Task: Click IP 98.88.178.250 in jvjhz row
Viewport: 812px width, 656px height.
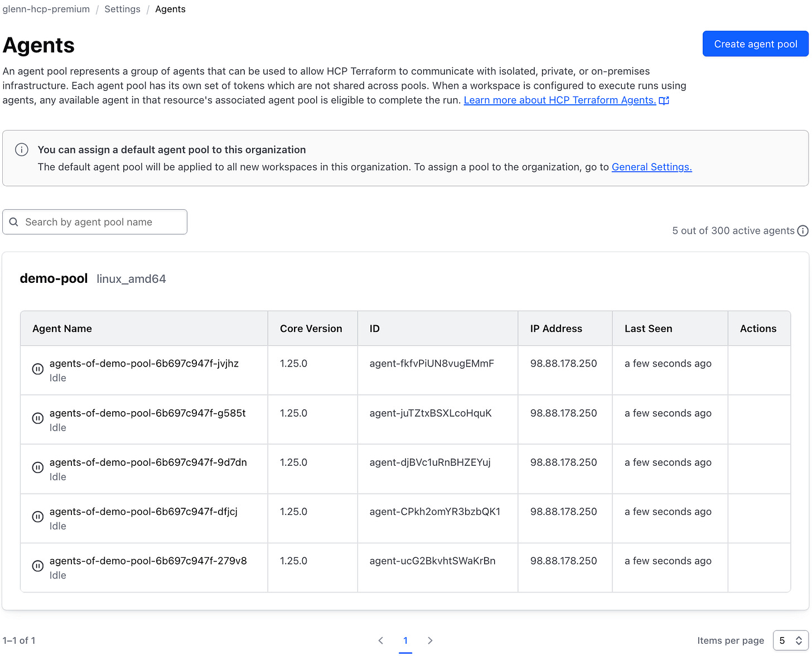Action: pos(563,363)
